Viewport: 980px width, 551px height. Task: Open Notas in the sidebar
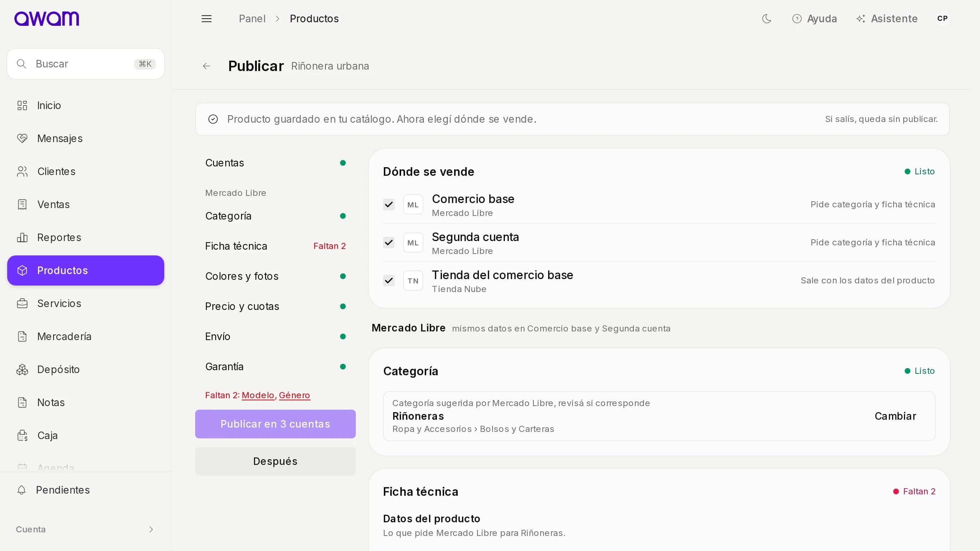tap(86, 402)
